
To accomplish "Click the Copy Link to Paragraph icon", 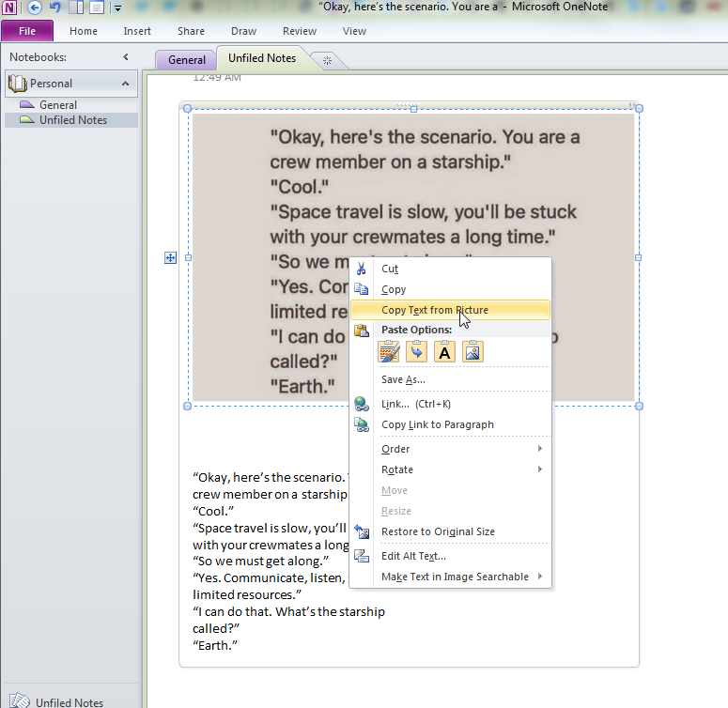I will click(x=362, y=424).
